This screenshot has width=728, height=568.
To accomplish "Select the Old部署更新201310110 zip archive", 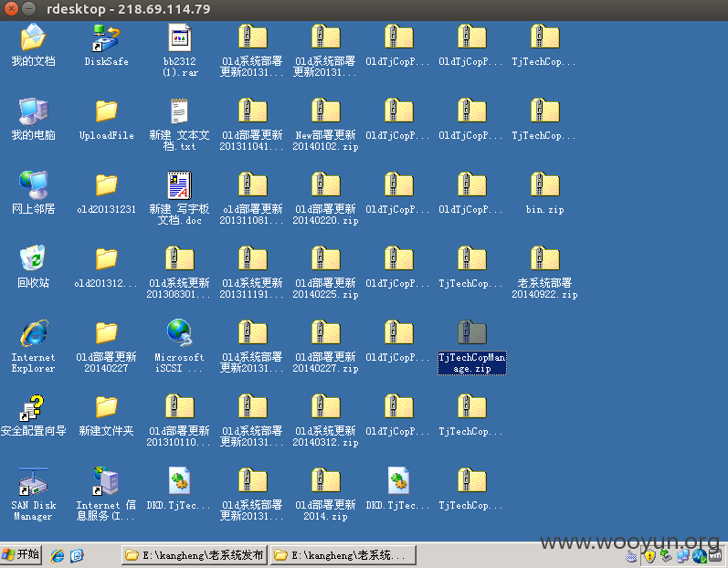I will tap(180, 420).
